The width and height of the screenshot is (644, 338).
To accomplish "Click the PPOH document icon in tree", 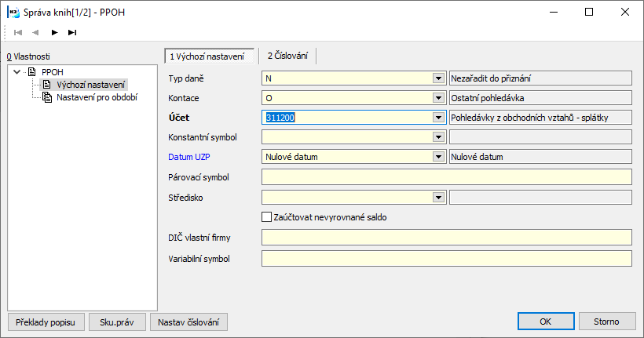I will tap(31, 72).
